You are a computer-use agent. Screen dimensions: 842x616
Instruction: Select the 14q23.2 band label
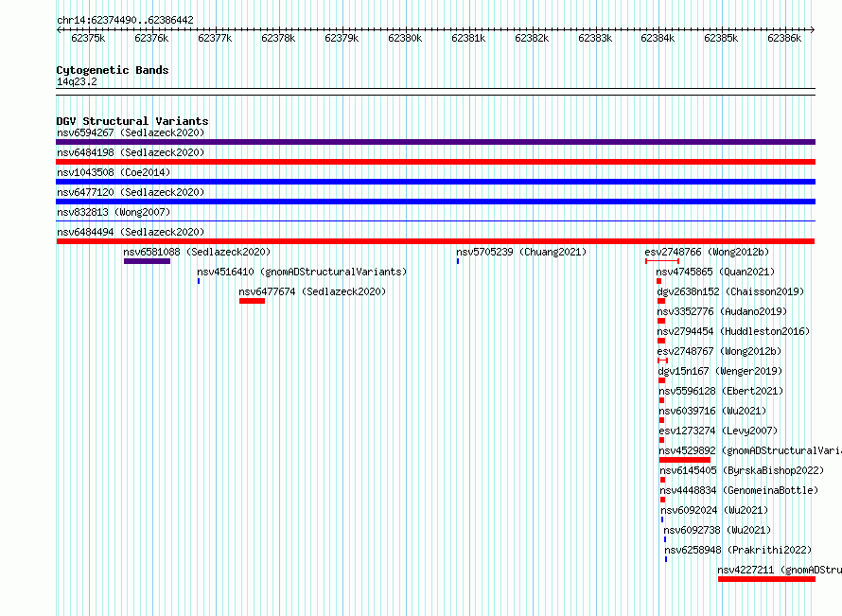(x=77, y=81)
